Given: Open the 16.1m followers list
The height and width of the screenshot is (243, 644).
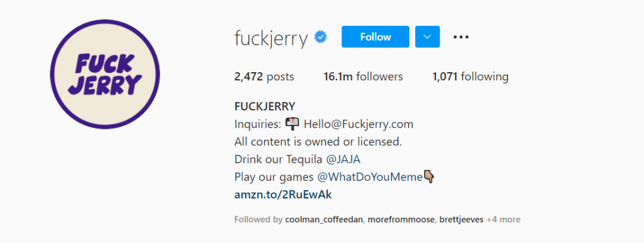Looking at the screenshot, I should (363, 77).
